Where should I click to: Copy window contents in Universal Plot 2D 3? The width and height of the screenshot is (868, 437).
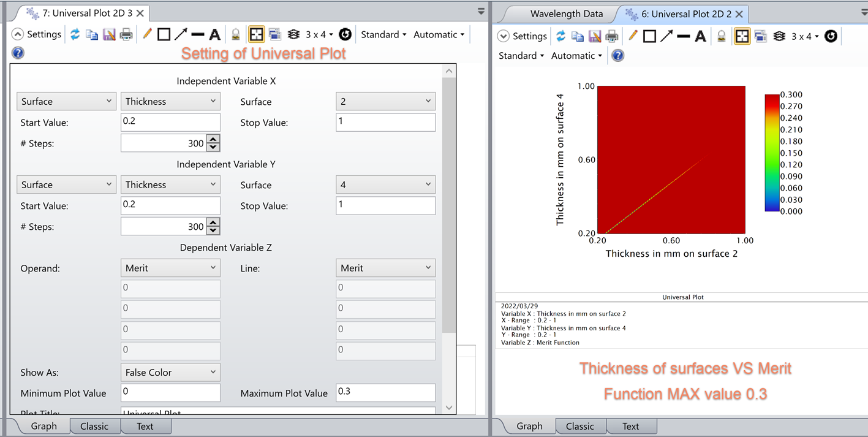(x=92, y=34)
